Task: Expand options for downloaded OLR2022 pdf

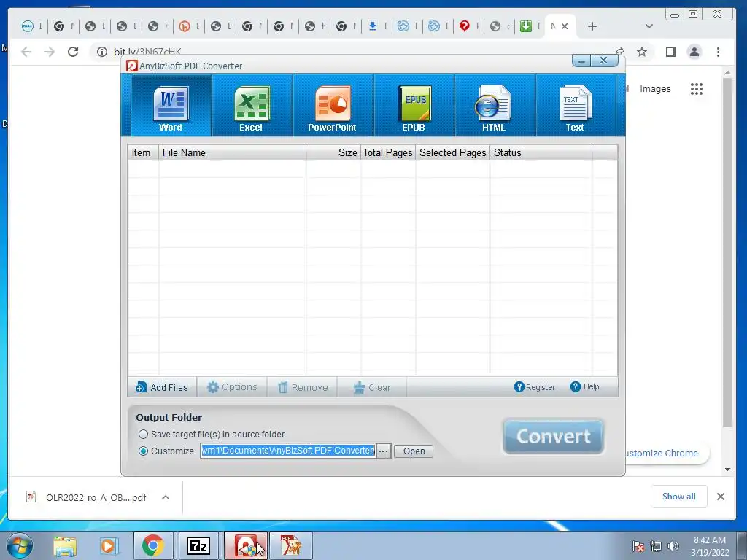Action: click(166, 497)
